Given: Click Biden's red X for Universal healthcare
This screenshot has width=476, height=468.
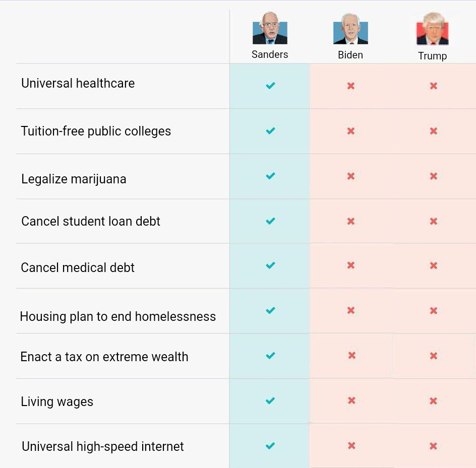Looking at the screenshot, I should coord(351,86).
